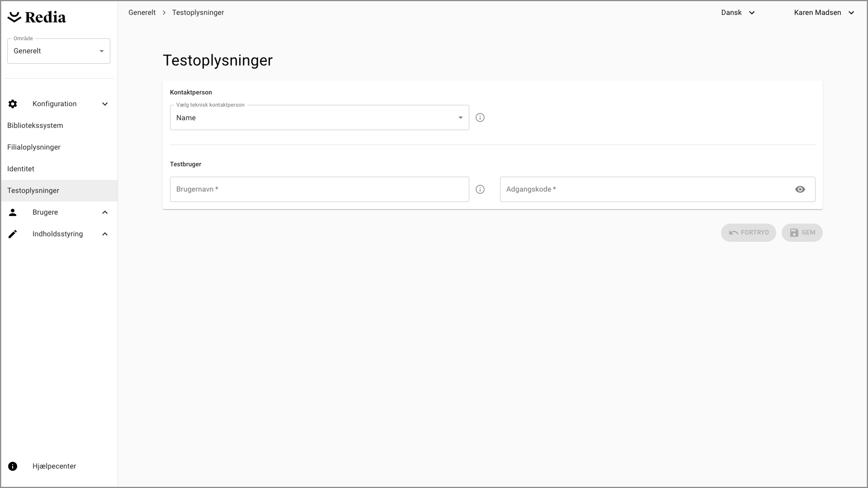
Task: Expand the Indholdsstyring section chevron
Action: (x=105, y=234)
